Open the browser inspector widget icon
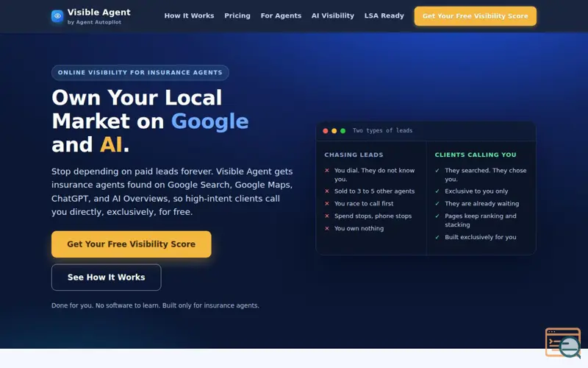Image resolution: width=588 pixels, height=368 pixels. point(563,343)
